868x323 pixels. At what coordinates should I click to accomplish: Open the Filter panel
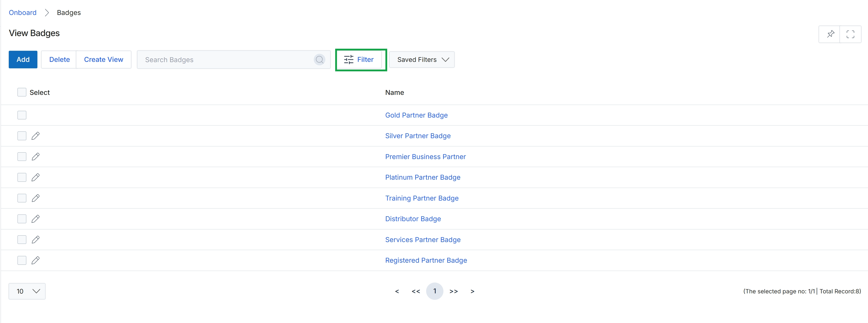pos(359,60)
